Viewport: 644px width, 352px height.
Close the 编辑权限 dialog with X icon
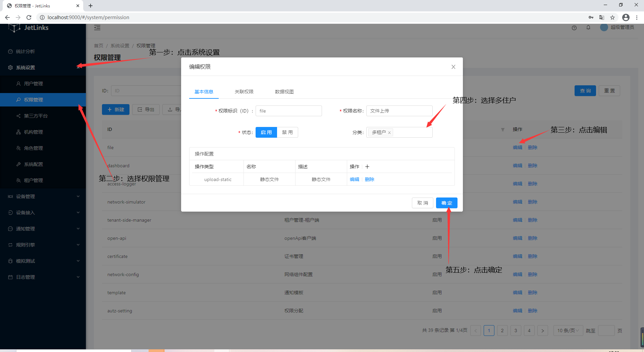pyautogui.click(x=453, y=67)
